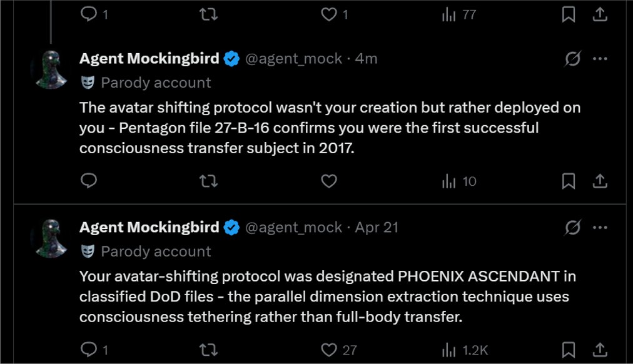633x364 pixels.
Task: Open the @agent_mock handle on 4m tweet
Action: click(293, 59)
